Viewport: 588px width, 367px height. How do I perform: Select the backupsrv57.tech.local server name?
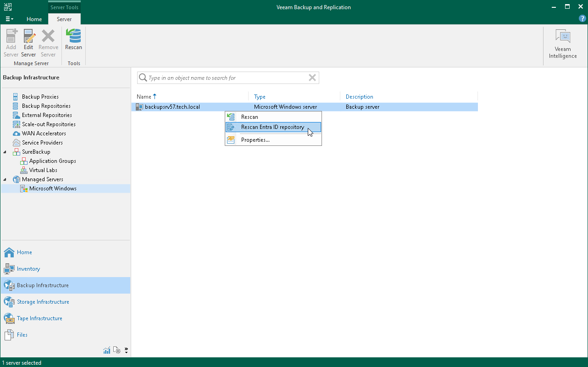[172, 107]
